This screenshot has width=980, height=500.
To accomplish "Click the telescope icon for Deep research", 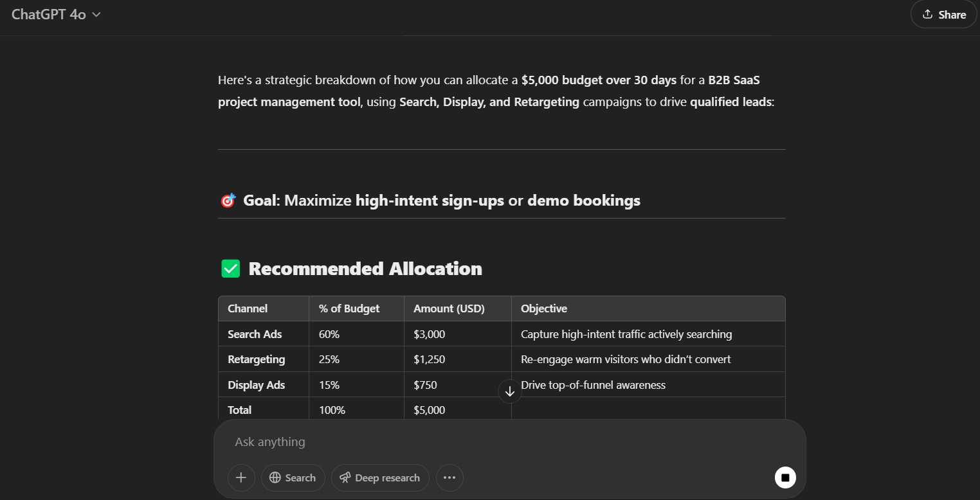I will click(345, 478).
